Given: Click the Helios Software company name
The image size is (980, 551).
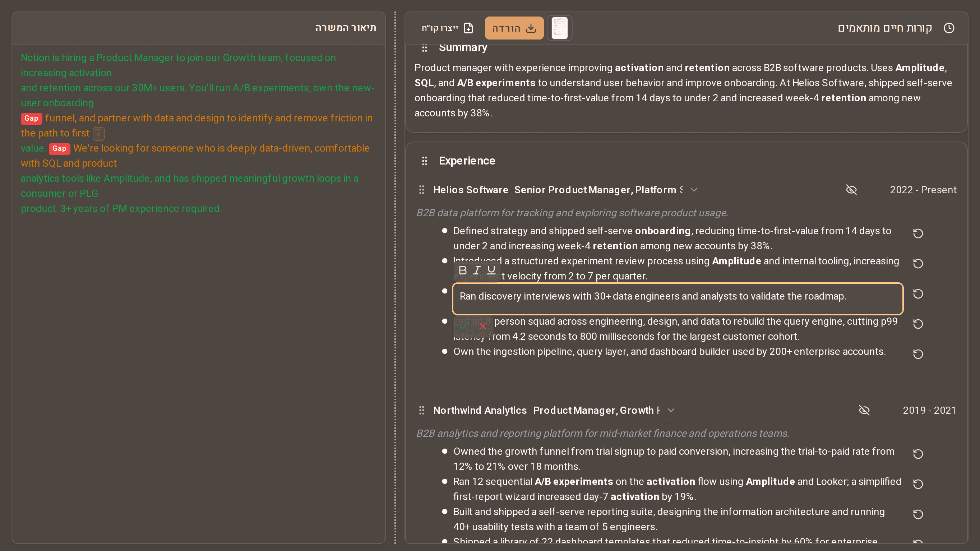Looking at the screenshot, I should [x=471, y=190].
